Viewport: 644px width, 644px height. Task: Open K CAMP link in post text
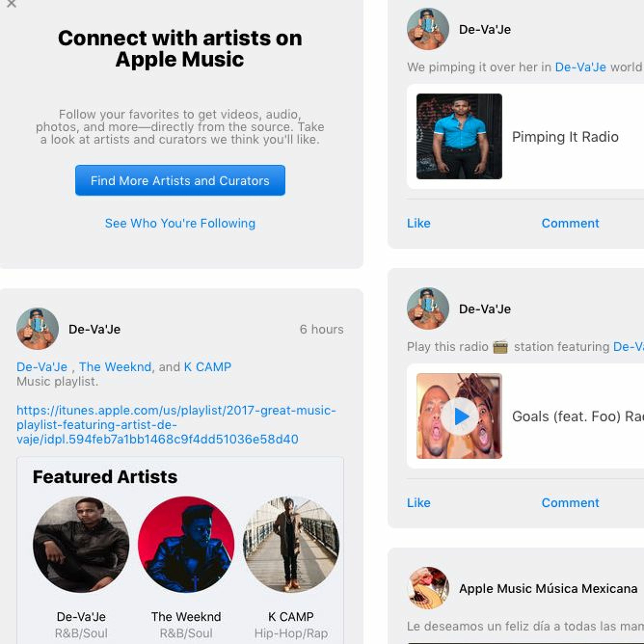coord(207,367)
